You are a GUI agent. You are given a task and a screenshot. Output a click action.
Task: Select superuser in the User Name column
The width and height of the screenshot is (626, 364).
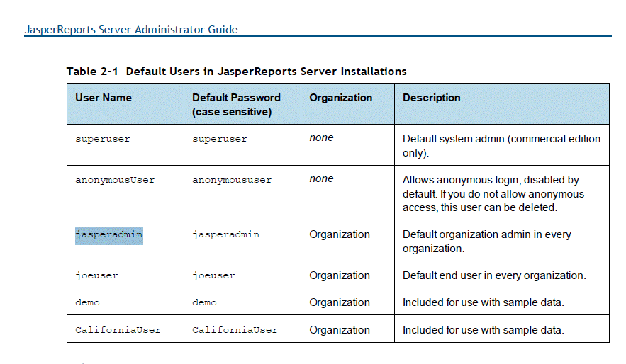coord(103,140)
